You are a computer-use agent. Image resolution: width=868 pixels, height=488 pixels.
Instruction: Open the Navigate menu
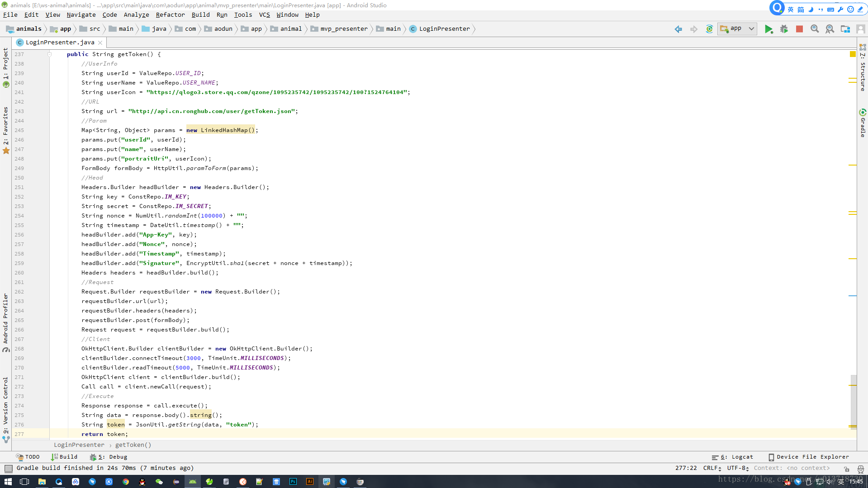pyautogui.click(x=81, y=15)
